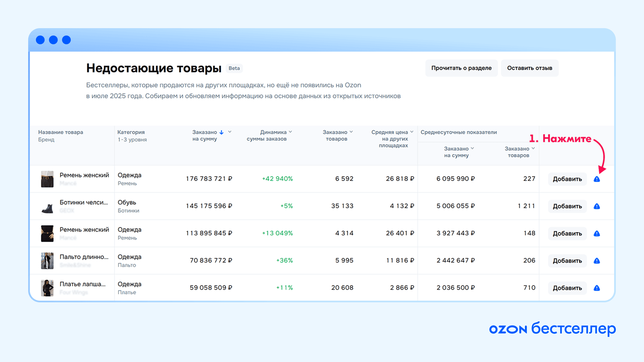Expand the daily-average Заказано на сумму chevron

pos(472,148)
